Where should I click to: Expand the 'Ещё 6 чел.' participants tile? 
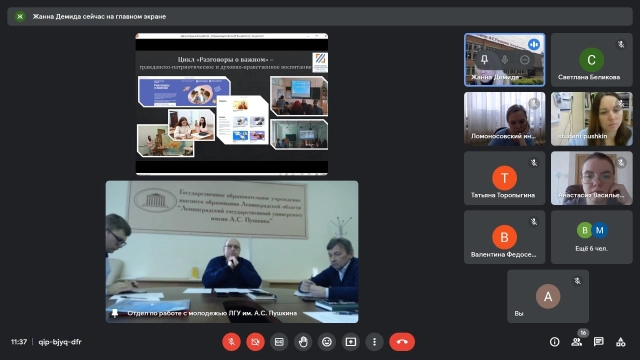pos(591,237)
